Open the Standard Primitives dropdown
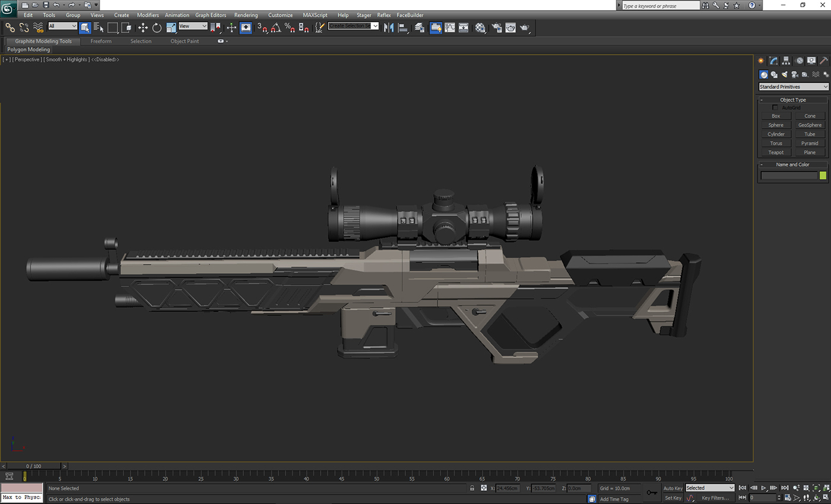 point(793,86)
